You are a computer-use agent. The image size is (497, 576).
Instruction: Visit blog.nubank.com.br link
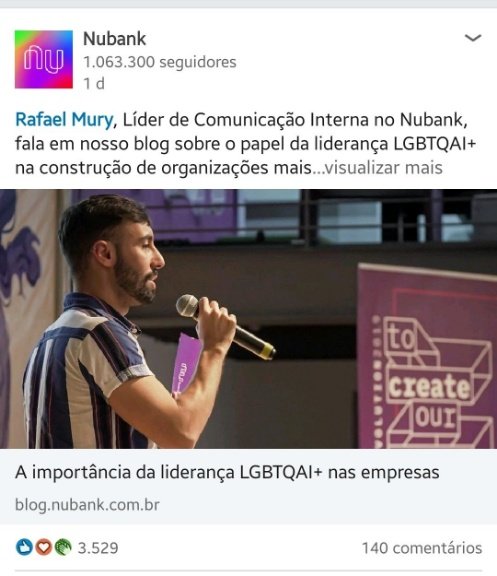coord(87,505)
